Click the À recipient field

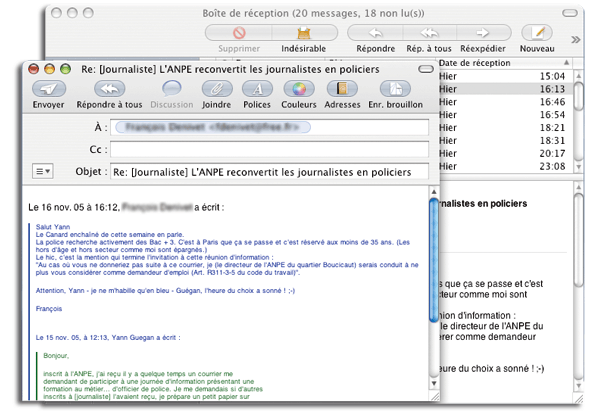coord(269,127)
